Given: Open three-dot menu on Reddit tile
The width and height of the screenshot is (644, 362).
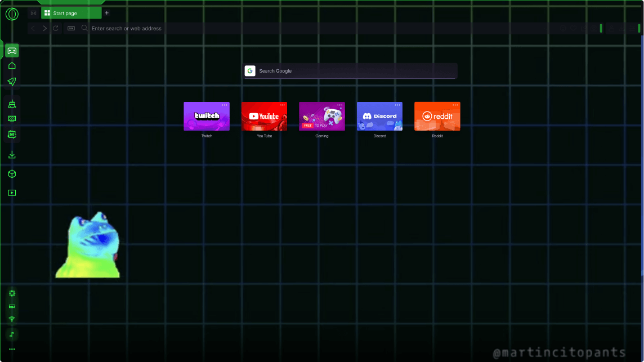Looking at the screenshot, I should (455, 105).
